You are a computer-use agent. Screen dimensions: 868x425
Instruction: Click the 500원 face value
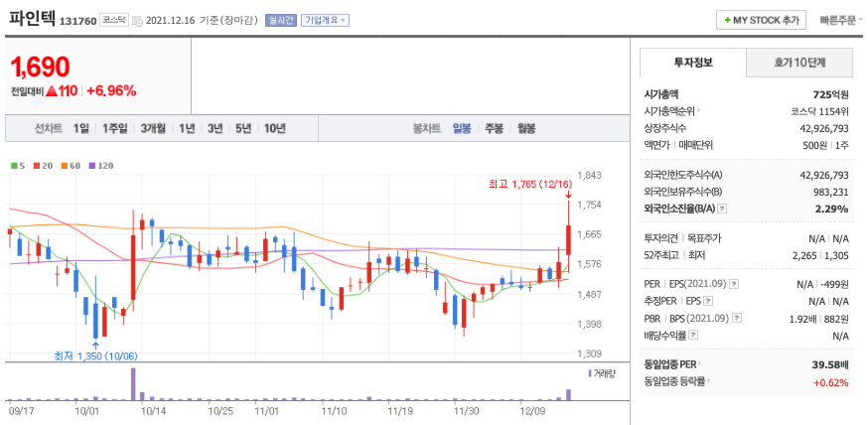pyautogui.click(x=816, y=145)
